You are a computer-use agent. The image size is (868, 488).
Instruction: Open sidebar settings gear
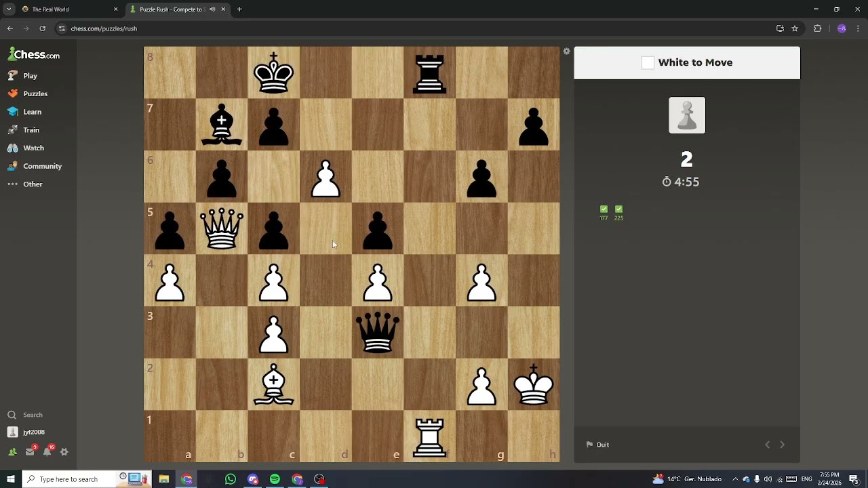pos(64,452)
